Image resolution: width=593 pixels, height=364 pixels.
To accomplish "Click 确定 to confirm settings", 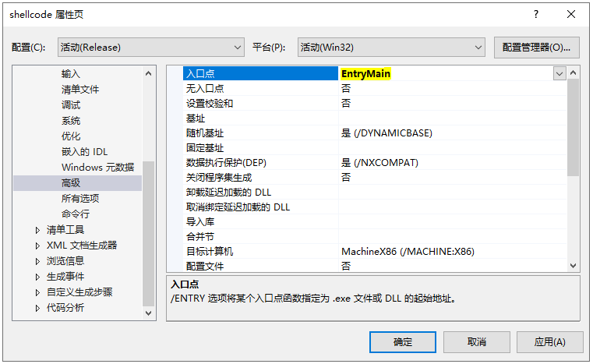I will (403, 342).
